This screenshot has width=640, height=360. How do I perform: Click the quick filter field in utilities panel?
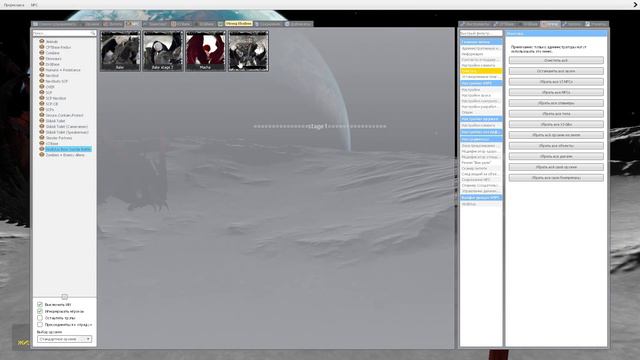481,33
